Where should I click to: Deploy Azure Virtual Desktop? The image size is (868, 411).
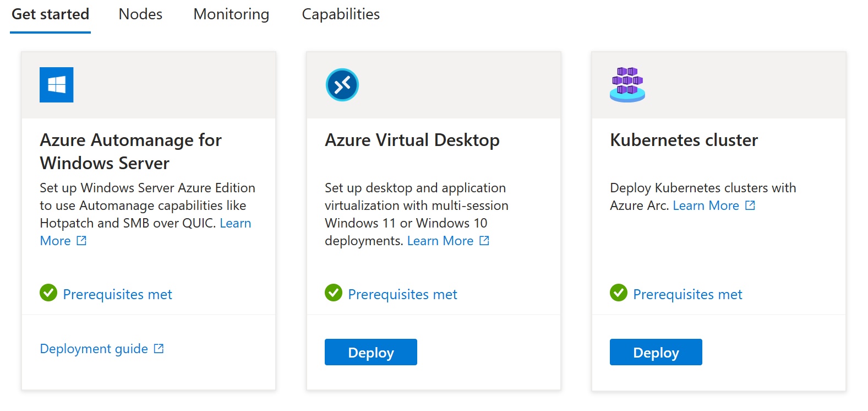pos(371,352)
